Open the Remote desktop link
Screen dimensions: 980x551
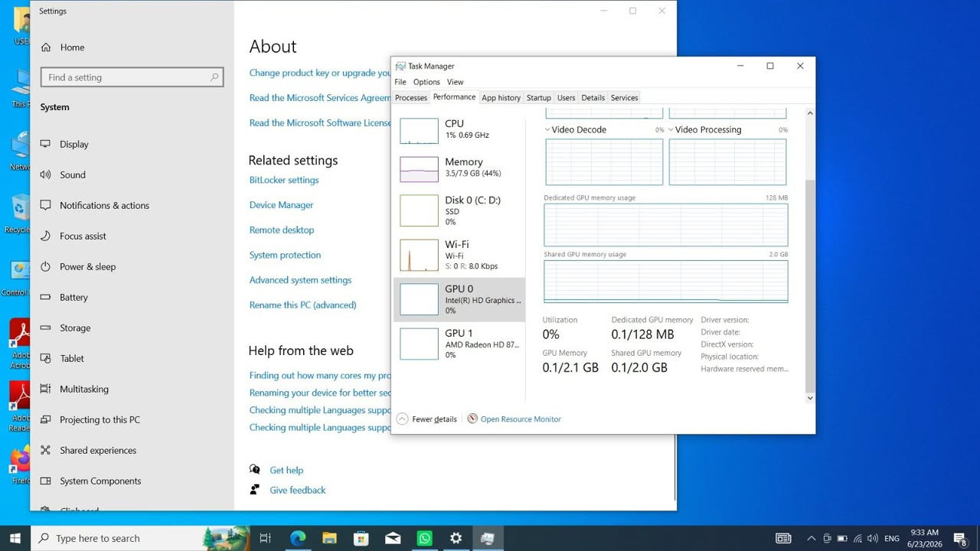(282, 230)
